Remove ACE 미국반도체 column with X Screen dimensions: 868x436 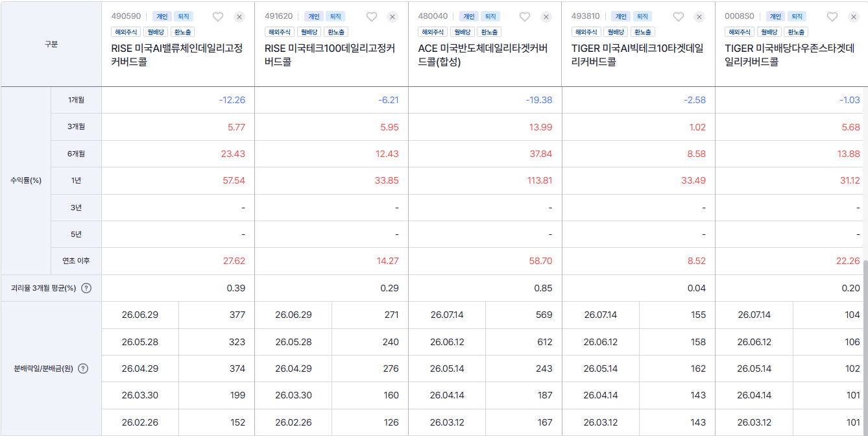click(x=546, y=17)
